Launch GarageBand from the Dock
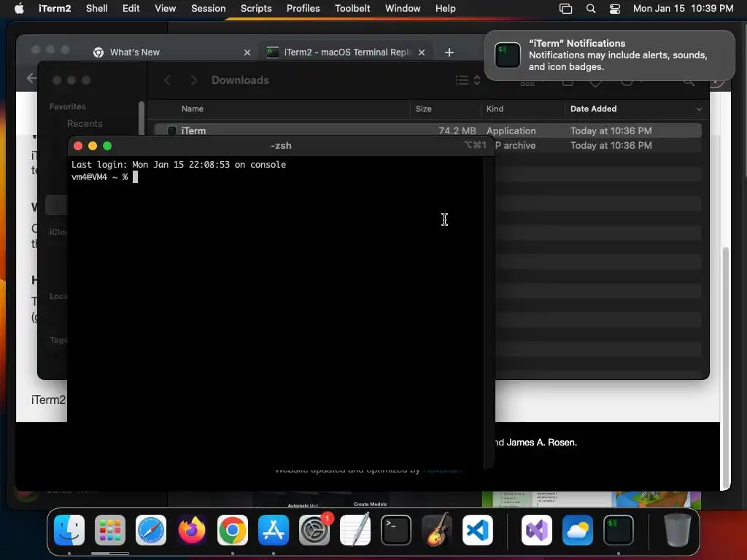Image resolution: width=747 pixels, height=560 pixels. click(437, 530)
